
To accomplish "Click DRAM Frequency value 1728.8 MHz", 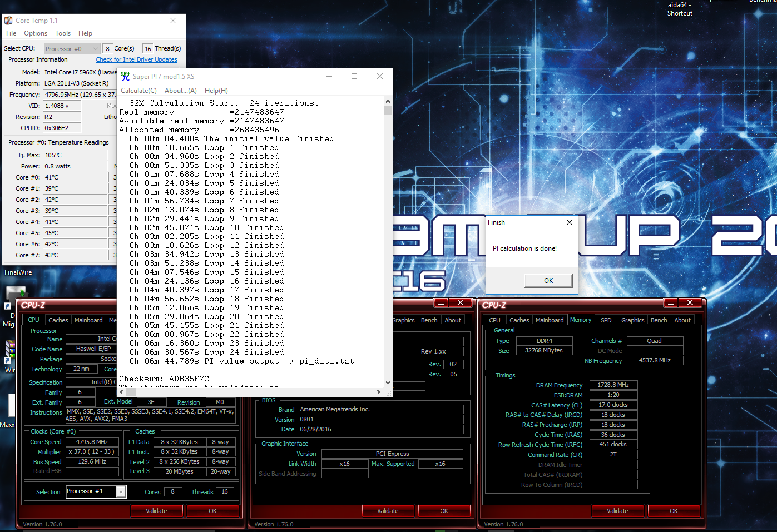I will pyautogui.click(x=613, y=385).
